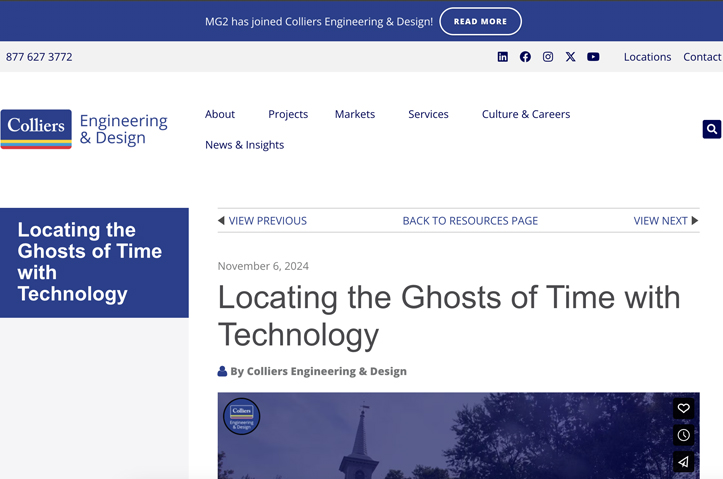Click the heart icon on the video

click(683, 408)
